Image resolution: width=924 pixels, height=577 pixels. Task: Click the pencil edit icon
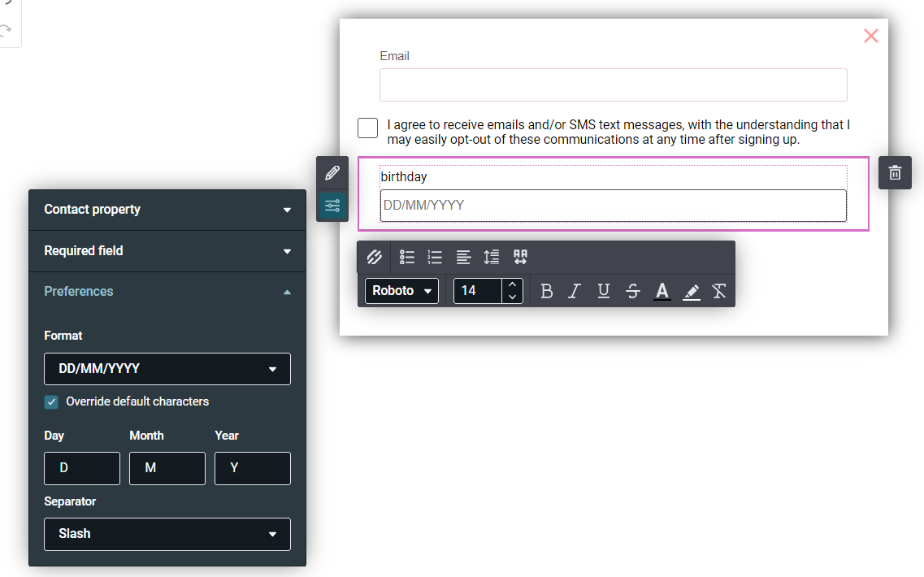(332, 172)
